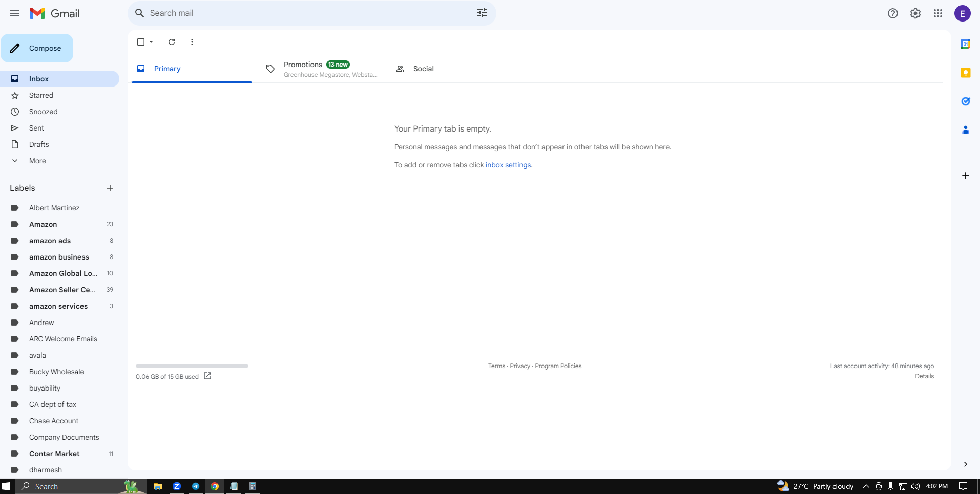Show hidden system tray icons
Screen dimensions: 980x494
[x=866, y=486]
